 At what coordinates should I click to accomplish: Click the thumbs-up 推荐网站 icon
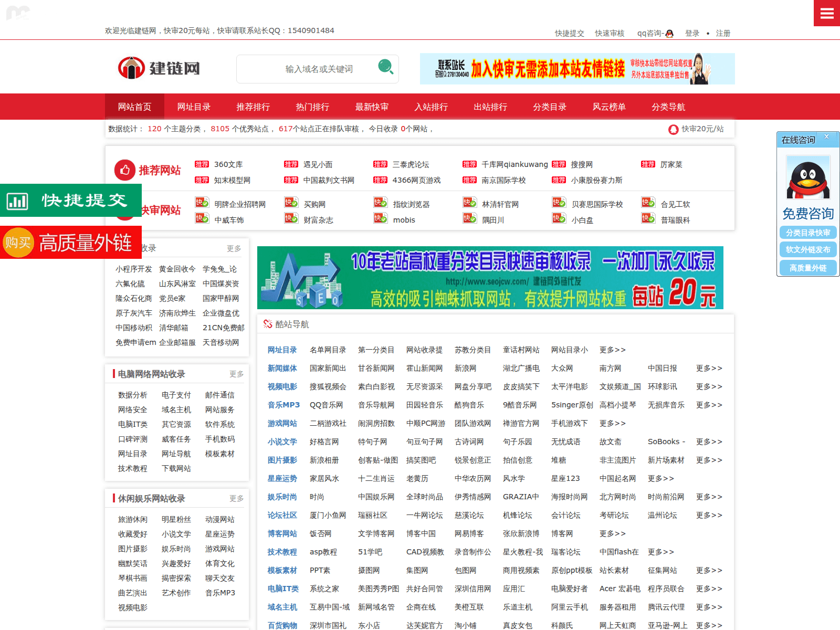pyautogui.click(x=125, y=170)
